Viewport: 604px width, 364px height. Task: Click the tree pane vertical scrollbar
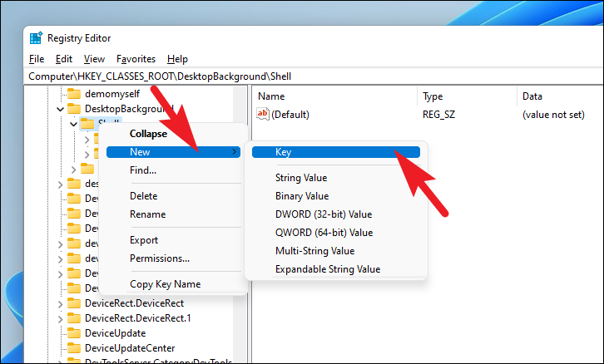(x=241, y=224)
